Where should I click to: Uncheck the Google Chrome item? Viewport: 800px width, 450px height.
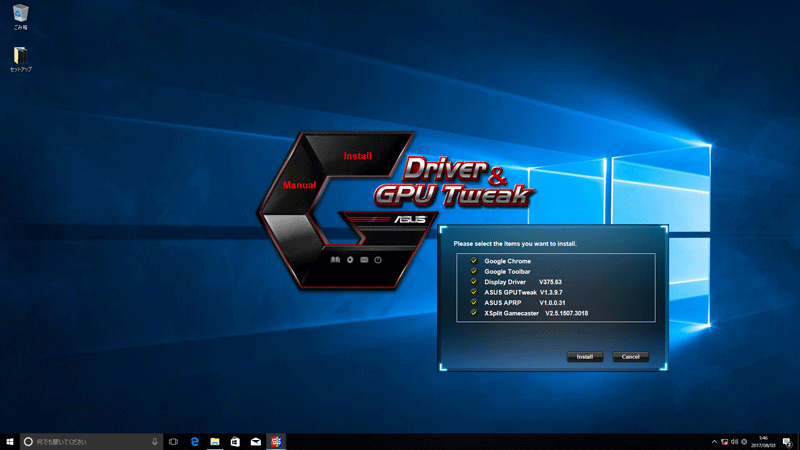coord(473,261)
